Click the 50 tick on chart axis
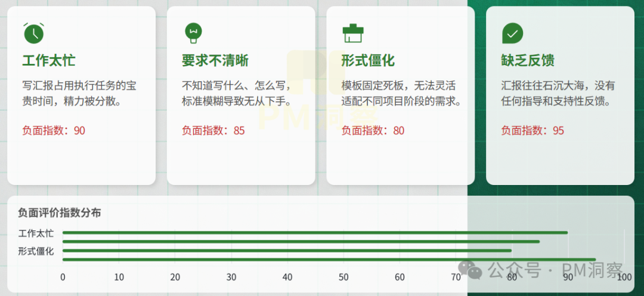Screen dimensions: 644x296 click(344, 277)
